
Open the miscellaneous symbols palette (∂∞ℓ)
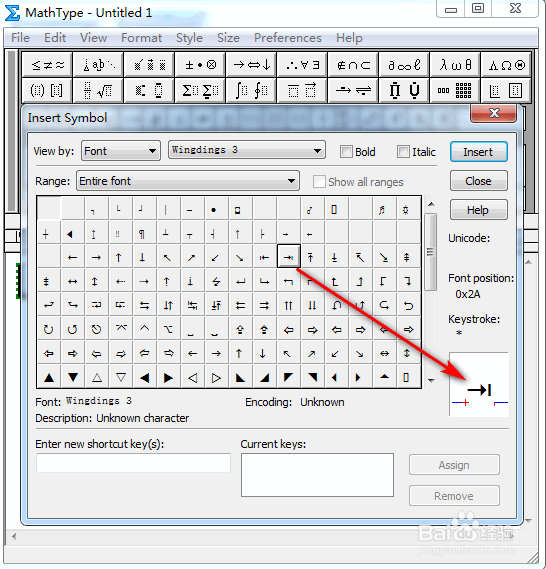404,65
